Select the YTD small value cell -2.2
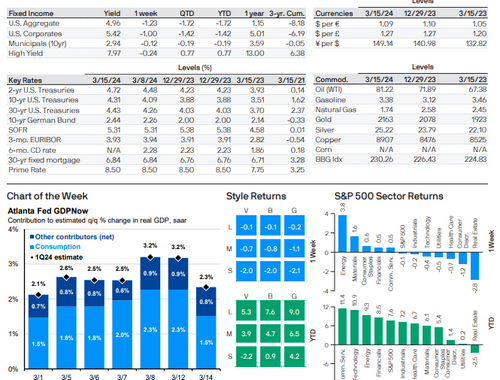Image resolution: width=500 pixels, height=380 pixels. coord(246,356)
